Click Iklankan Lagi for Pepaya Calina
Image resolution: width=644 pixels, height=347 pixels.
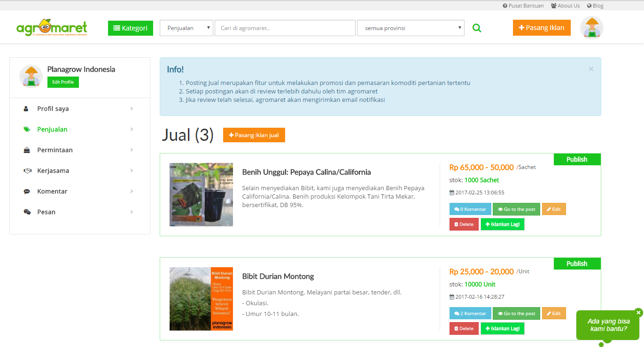(502, 224)
